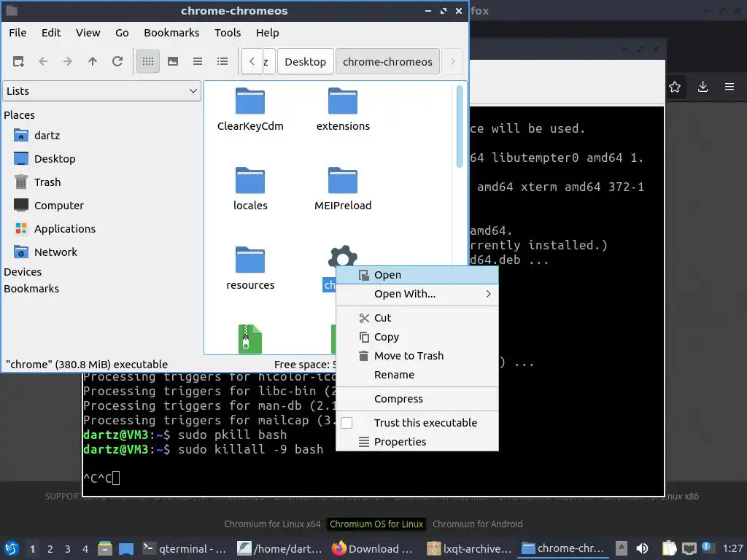Switch to lxqt-archiver taskbar window
747x560 pixels.
click(x=469, y=549)
